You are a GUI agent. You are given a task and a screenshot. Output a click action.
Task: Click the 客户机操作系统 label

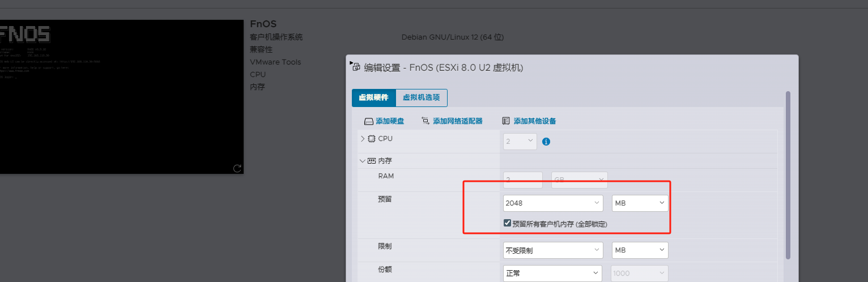pos(276,37)
